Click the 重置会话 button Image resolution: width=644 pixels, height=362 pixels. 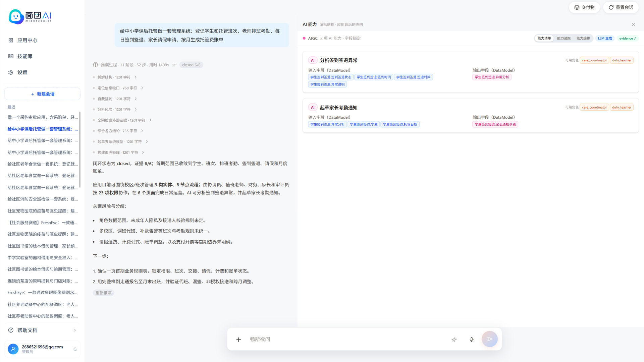[621, 7]
